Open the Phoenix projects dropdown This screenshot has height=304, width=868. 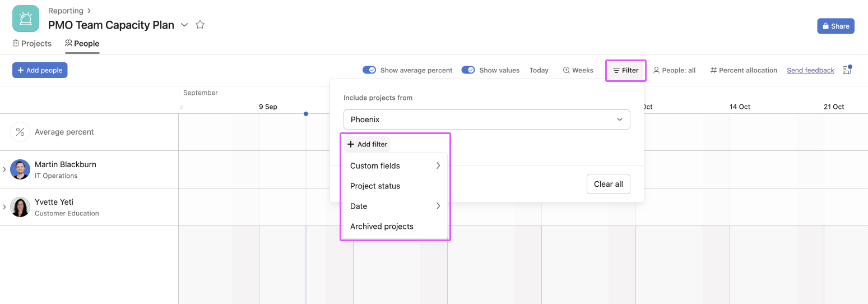point(486,119)
